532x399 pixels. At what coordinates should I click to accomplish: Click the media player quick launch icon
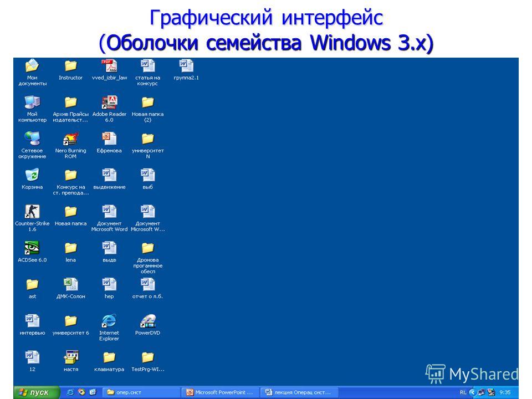click(81, 392)
